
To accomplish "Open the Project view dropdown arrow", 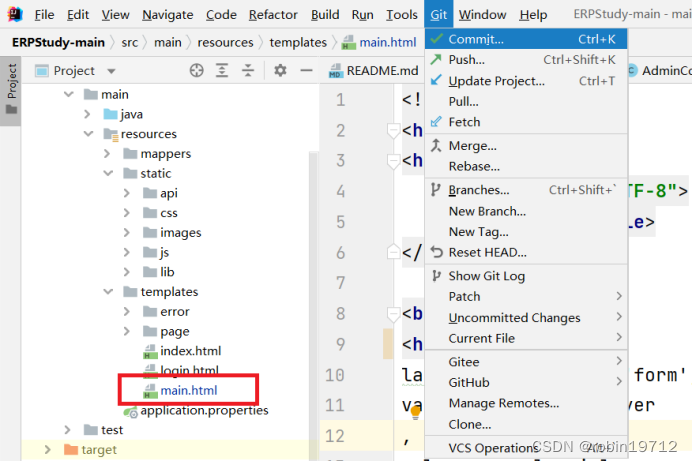I will click(111, 71).
